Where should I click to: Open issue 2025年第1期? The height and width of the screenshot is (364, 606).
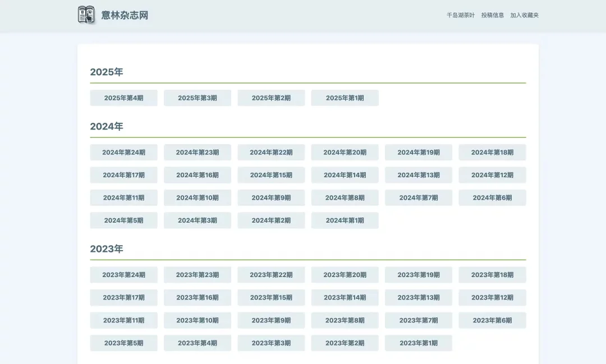pyautogui.click(x=345, y=98)
